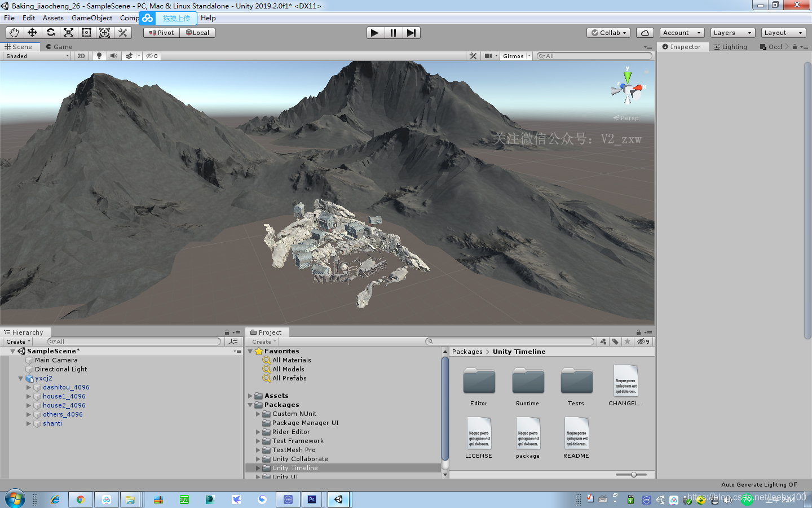The width and height of the screenshot is (812, 508).
Task: Open the Account dropdown
Action: click(x=682, y=33)
